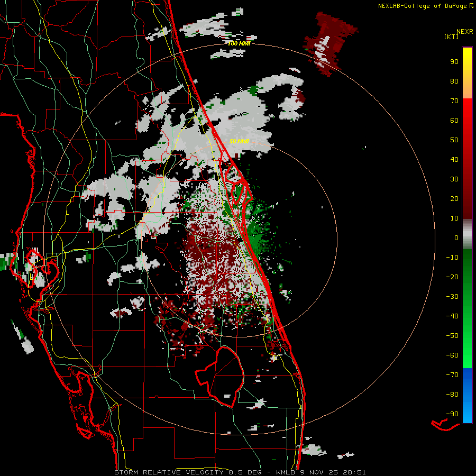476x476 pixels.
Task: Click the positive 40 knot scale label
Action: [x=454, y=159]
